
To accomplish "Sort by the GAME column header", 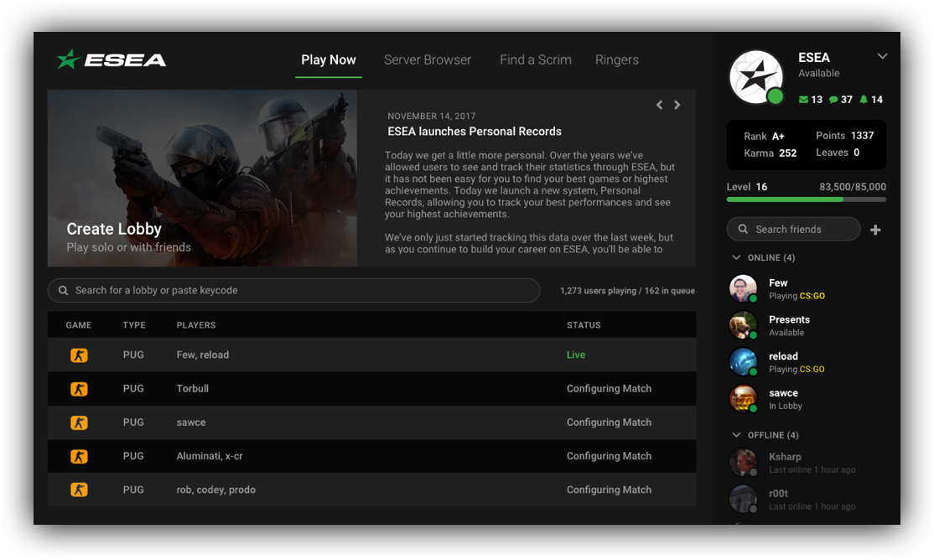I will (78, 325).
